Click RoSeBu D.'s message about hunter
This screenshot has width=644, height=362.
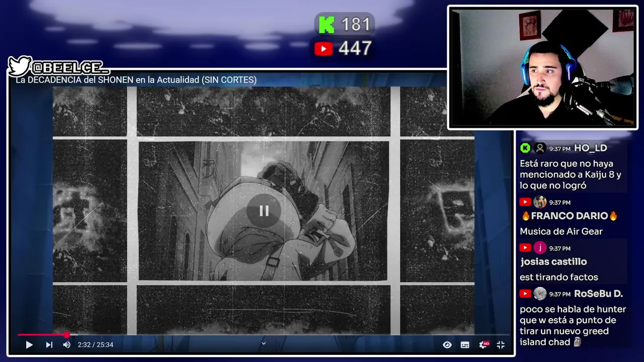point(573,326)
